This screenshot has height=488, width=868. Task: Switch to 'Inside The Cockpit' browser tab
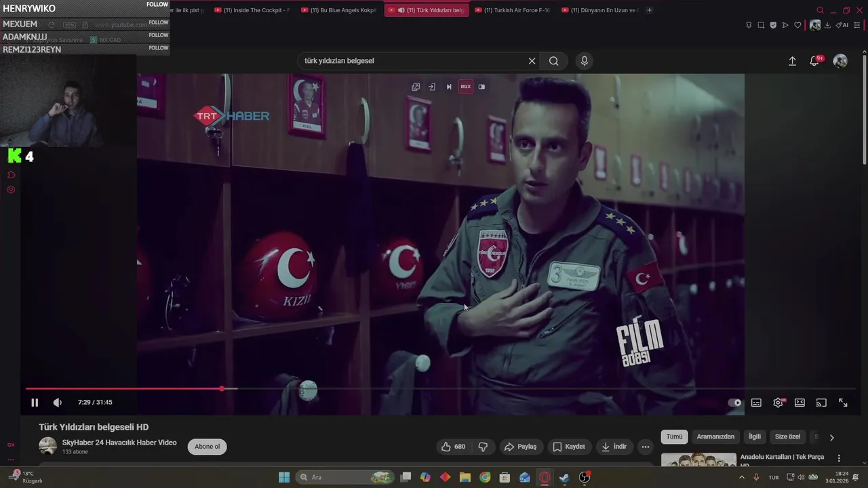(x=252, y=10)
